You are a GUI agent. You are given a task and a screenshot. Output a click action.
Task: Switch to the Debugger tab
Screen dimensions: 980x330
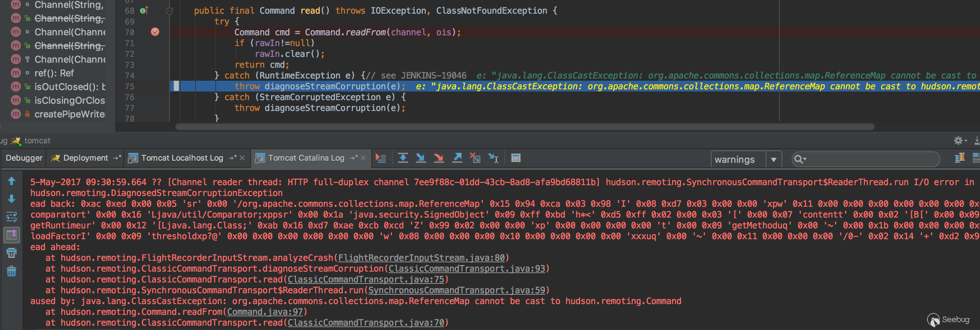tap(24, 158)
